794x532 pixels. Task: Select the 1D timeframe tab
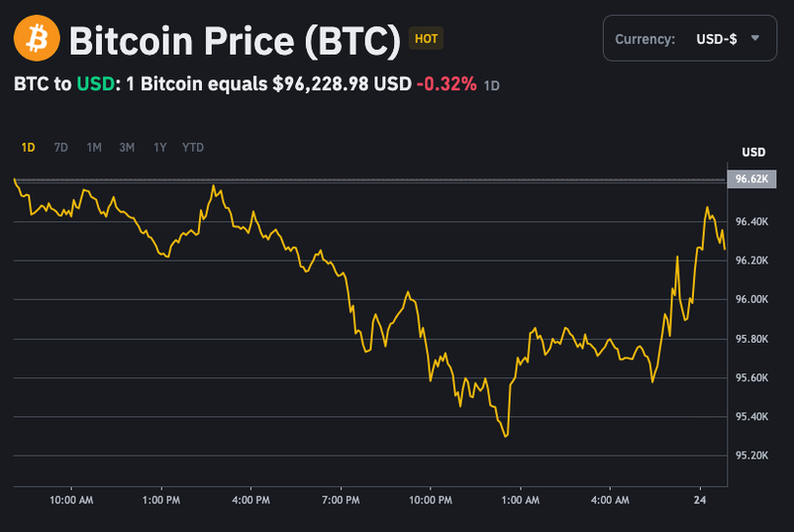(28, 148)
